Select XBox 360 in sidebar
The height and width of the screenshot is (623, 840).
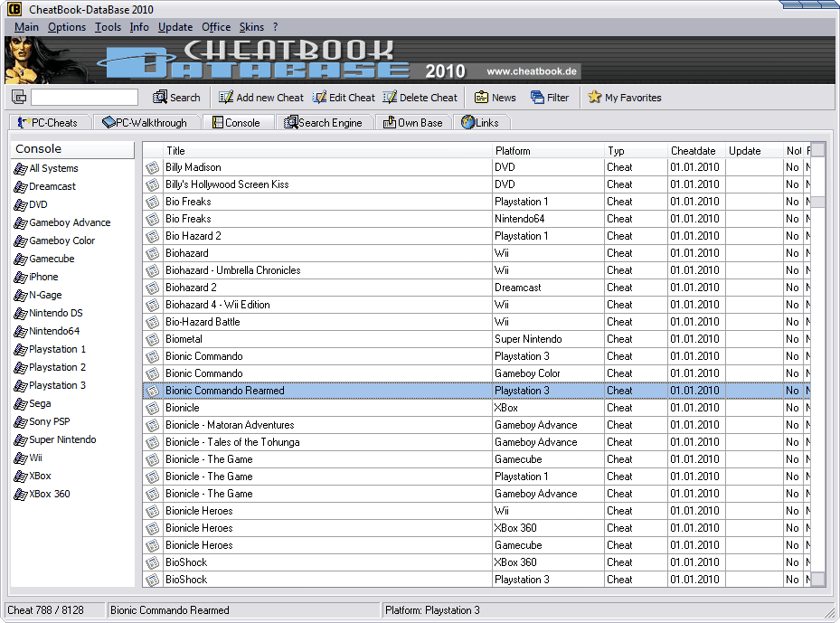click(x=42, y=494)
